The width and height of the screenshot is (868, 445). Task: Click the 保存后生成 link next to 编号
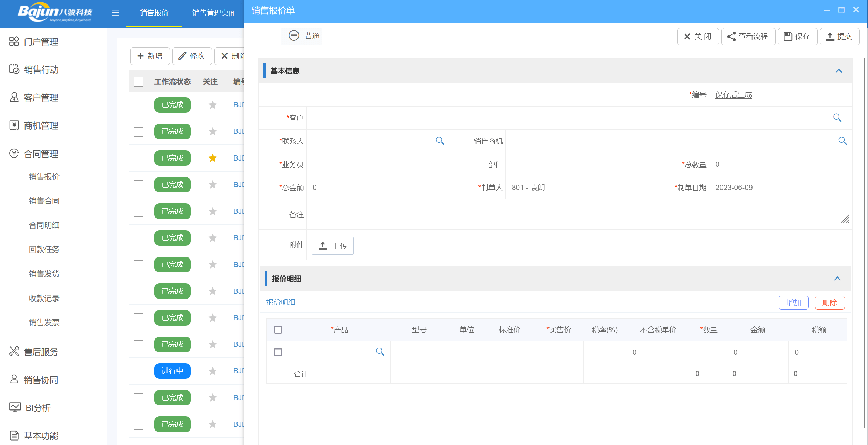click(733, 94)
